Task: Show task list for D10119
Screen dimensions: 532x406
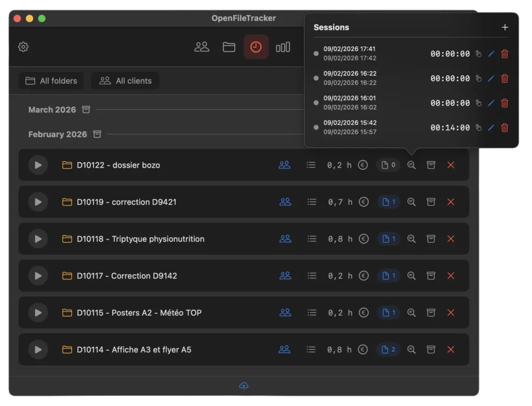Action: 312,202
